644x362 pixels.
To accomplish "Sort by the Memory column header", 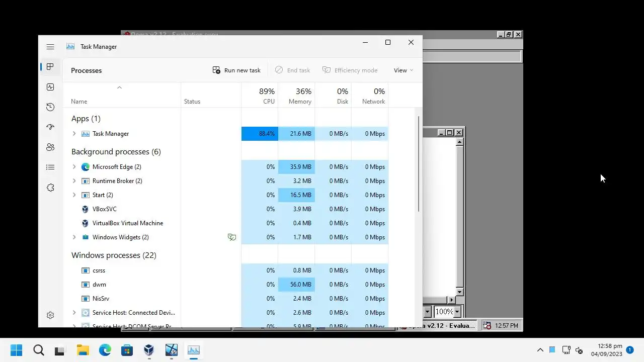I will point(296,96).
